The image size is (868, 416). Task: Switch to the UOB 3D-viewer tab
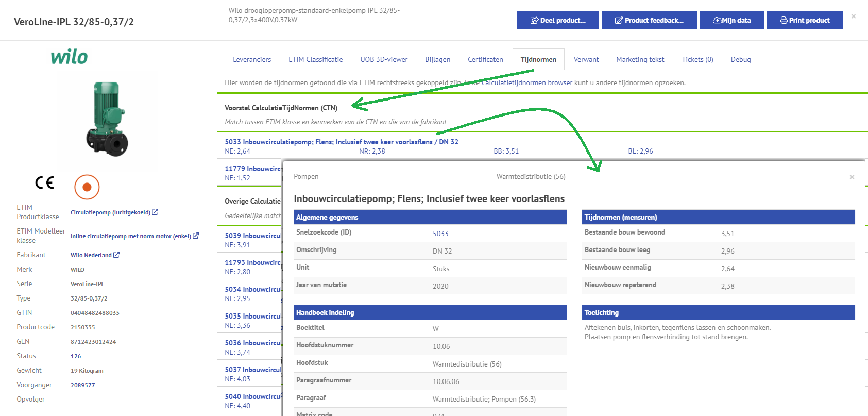tap(384, 60)
